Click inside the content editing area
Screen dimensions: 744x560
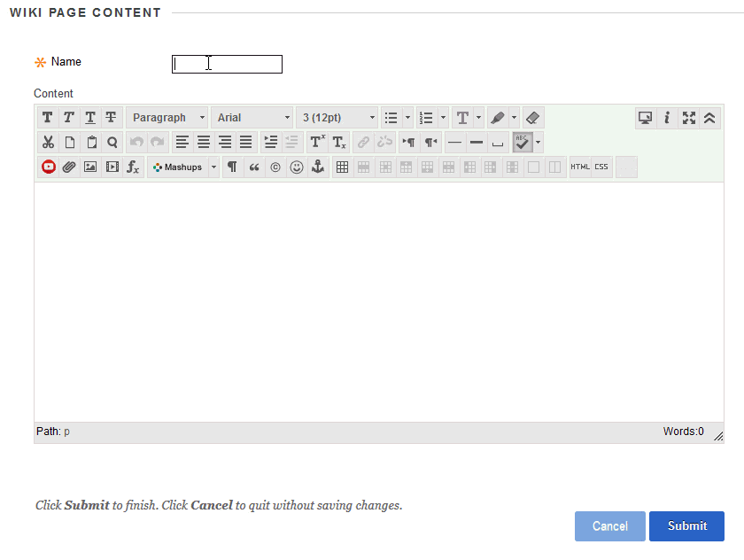379,302
